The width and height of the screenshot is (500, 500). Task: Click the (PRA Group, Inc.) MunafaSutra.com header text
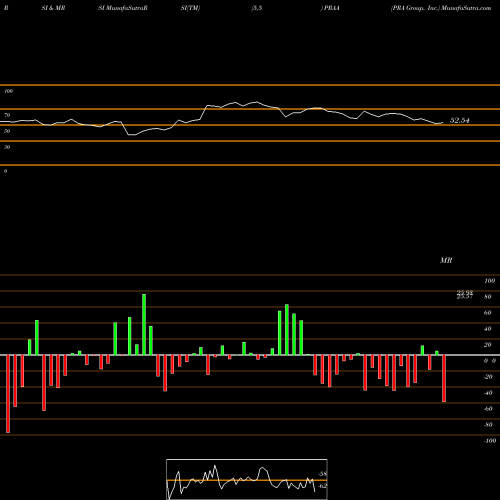[x=441, y=8]
